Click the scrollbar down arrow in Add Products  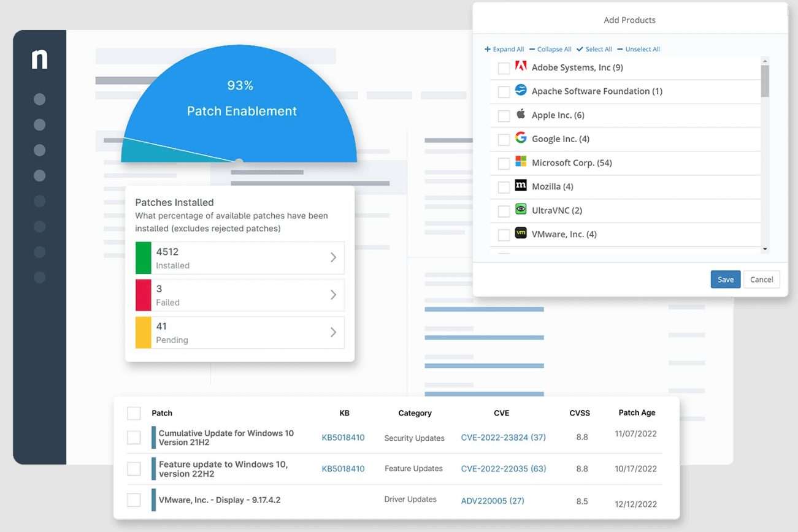(x=764, y=249)
